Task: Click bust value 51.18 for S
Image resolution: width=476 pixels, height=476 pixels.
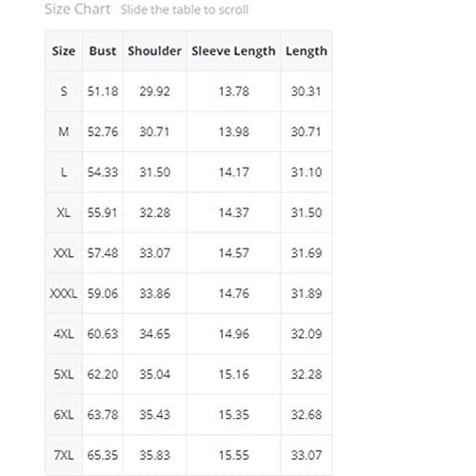Action: (x=103, y=91)
